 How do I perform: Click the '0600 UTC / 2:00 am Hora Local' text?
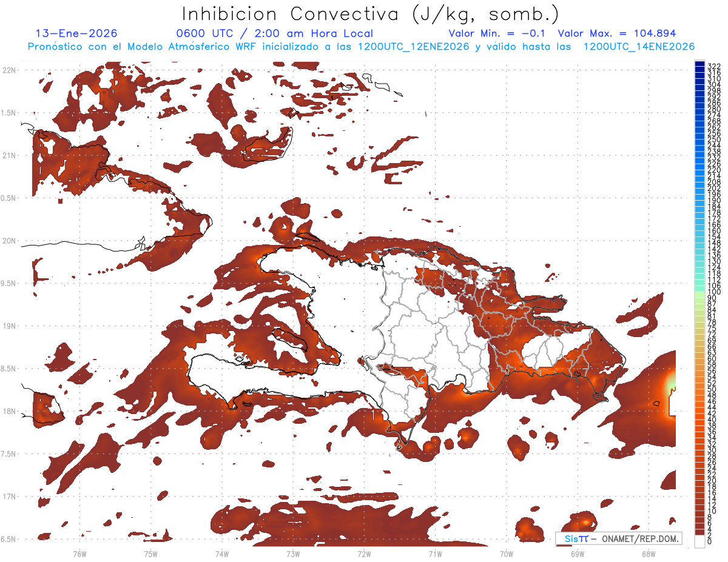click(274, 33)
